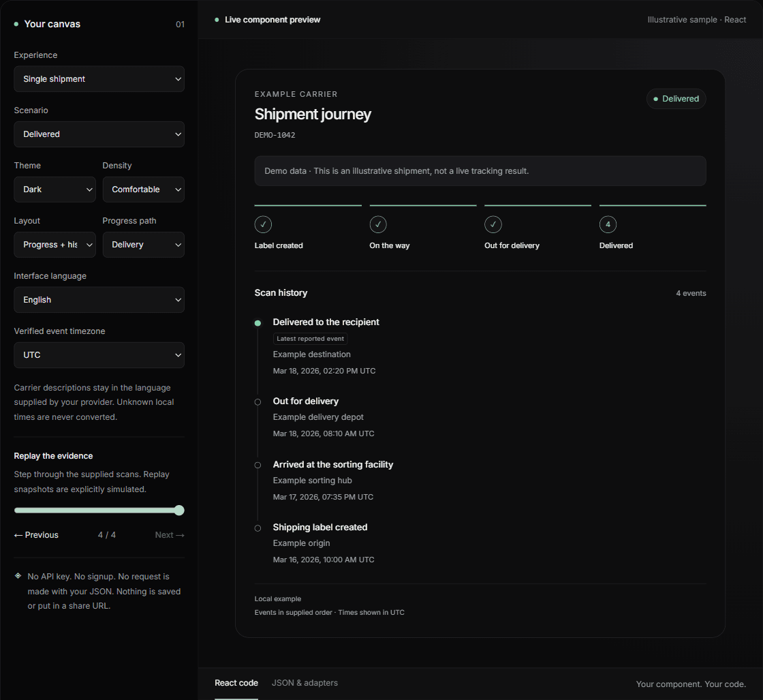Click the Your component. Your code. text
The width and height of the screenshot is (763, 700).
[691, 684]
